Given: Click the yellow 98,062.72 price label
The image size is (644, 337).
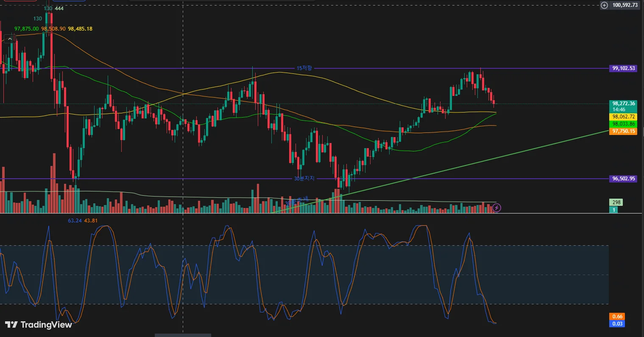Looking at the screenshot, I should tap(623, 116).
